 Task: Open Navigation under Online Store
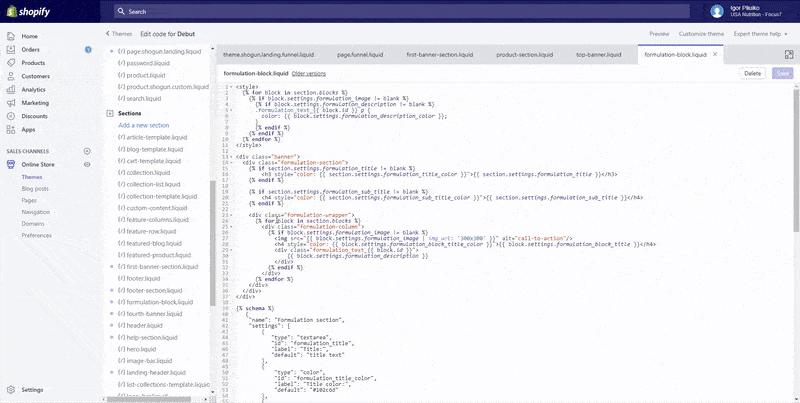36,212
